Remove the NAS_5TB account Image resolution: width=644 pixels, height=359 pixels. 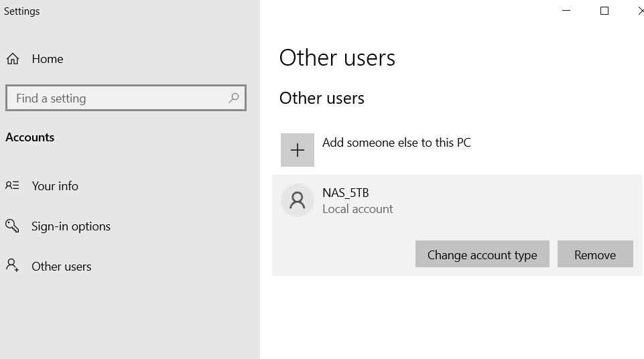(x=594, y=255)
